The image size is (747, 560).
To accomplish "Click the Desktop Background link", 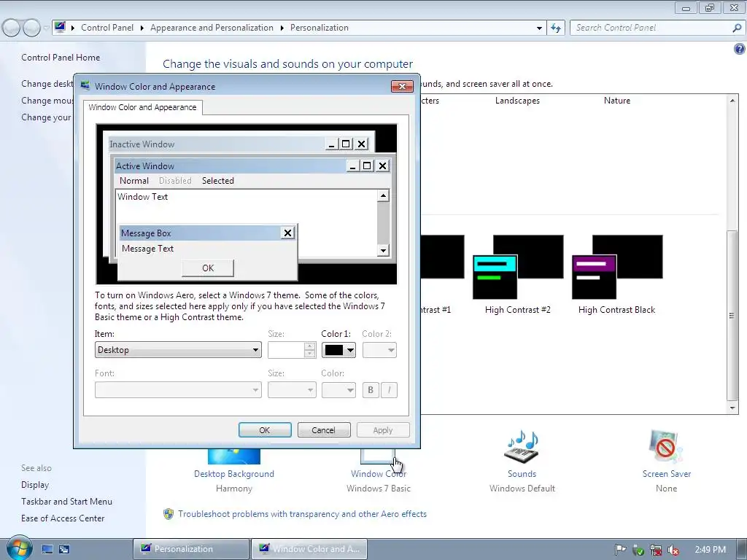I will point(234,474).
